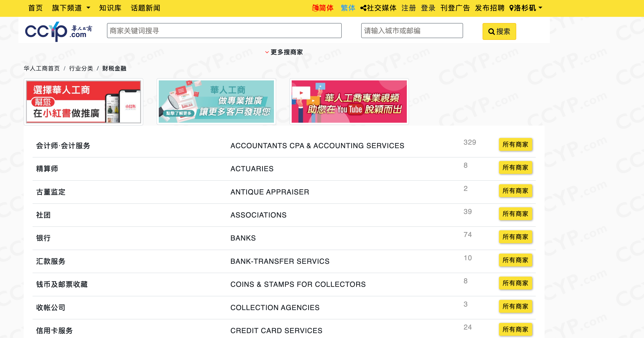Screen dimensions: 644x338
Task: Click the business keyword search field
Action: 224,31
